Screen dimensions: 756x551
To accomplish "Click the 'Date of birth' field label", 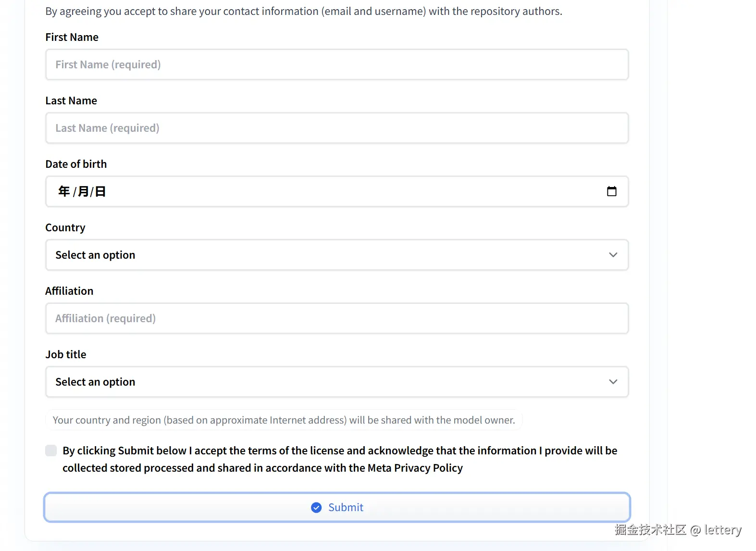I will pos(76,164).
